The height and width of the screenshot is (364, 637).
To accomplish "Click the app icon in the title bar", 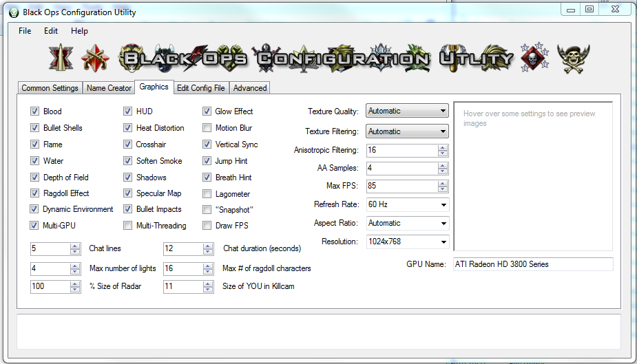I will 14,12.
